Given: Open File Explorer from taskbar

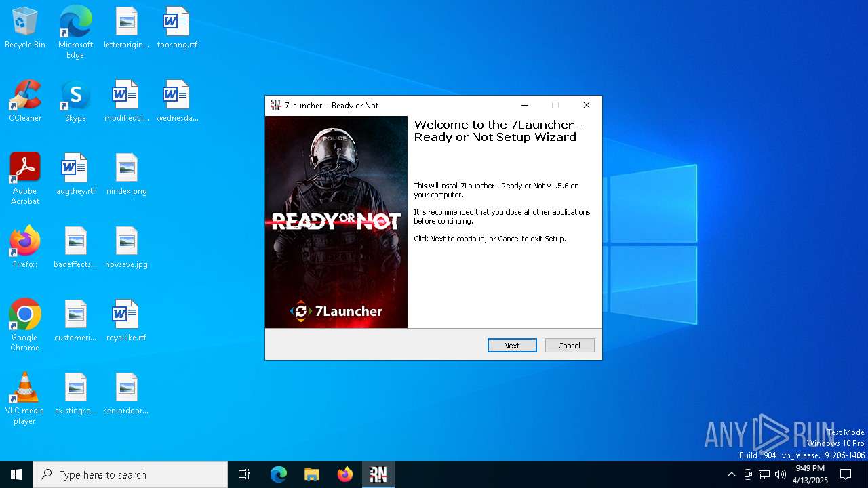Looking at the screenshot, I should coord(311,474).
